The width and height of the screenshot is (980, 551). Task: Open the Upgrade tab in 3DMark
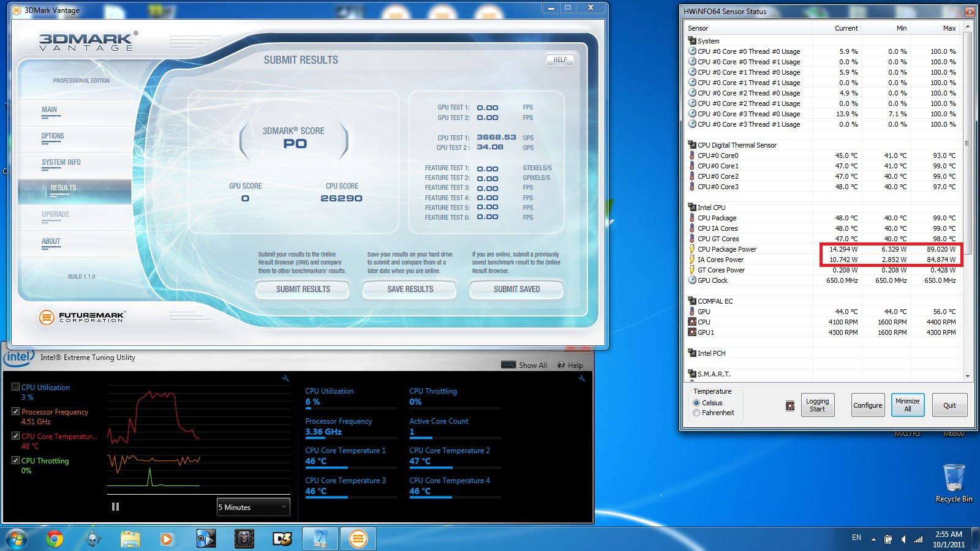pyautogui.click(x=56, y=214)
